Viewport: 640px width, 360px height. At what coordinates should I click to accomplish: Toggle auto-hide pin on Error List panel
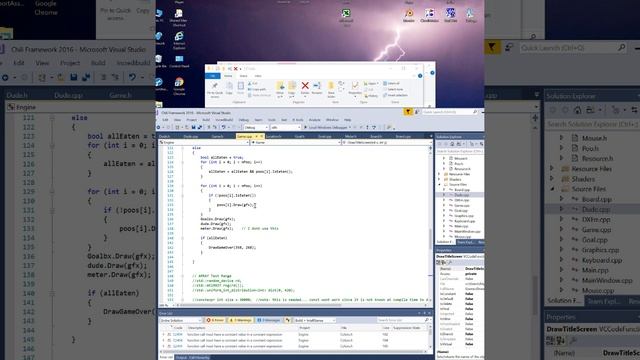(x=424, y=313)
